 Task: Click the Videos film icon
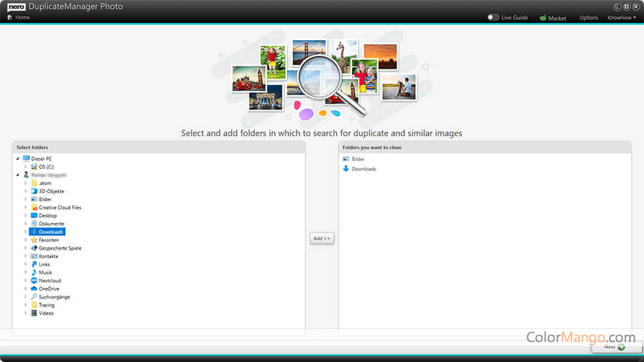[34, 313]
